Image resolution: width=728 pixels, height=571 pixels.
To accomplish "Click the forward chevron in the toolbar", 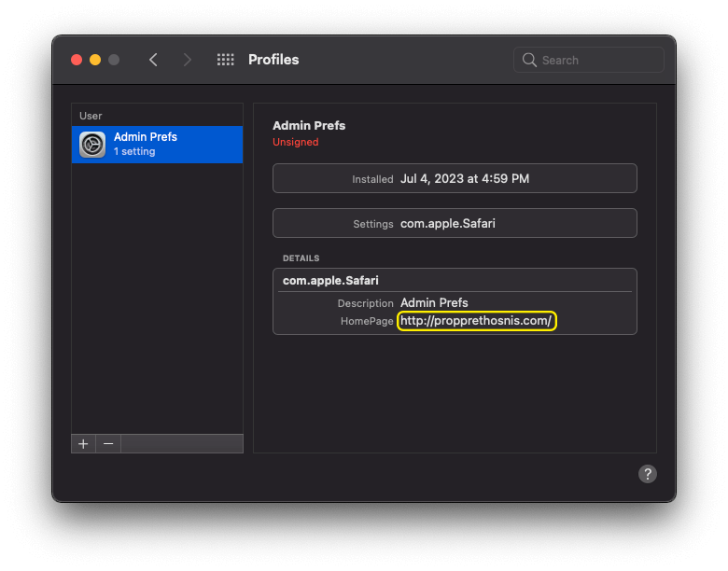I will pyautogui.click(x=188, y=60).
